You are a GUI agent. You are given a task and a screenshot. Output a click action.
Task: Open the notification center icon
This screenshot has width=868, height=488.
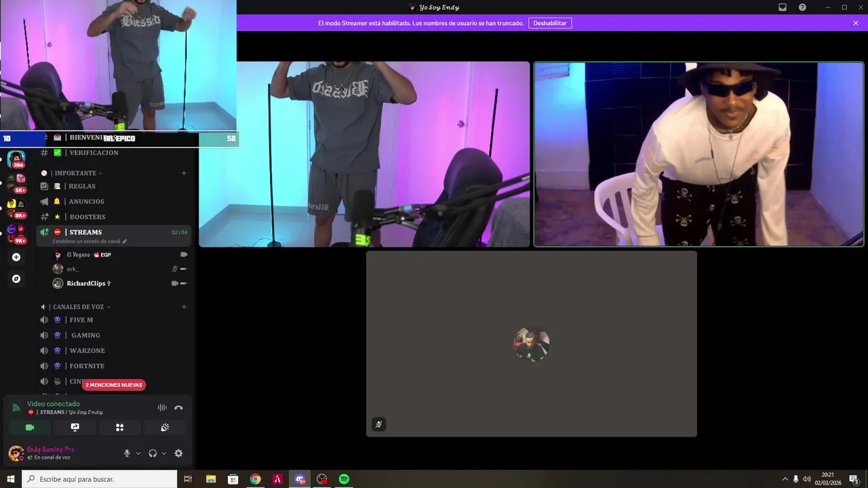[854, 479]
